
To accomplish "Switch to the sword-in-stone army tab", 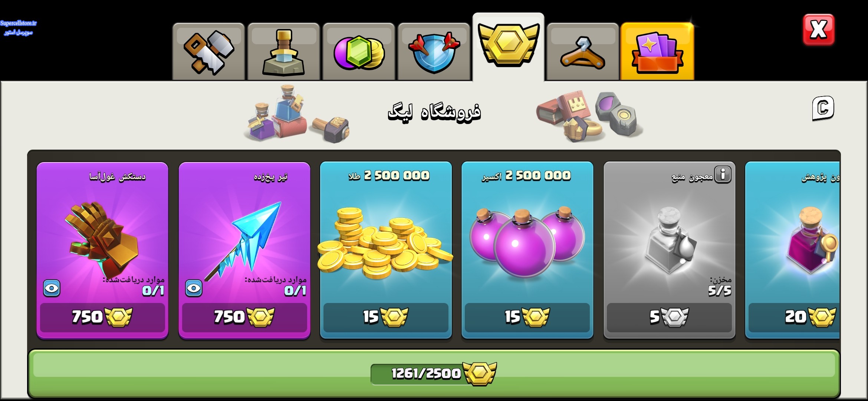I will point(283,52).
